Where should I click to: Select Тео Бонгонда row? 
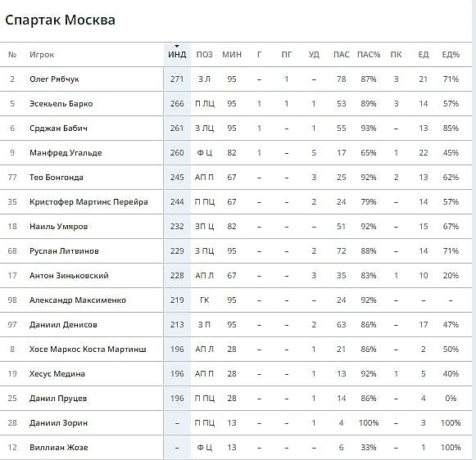tap(236, 178)
